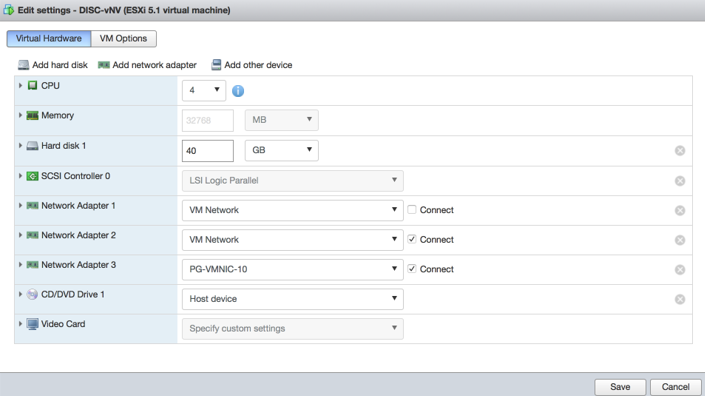705x396 pixels.
Task: Click the Add other device icon
Action: tap(216, 65)
